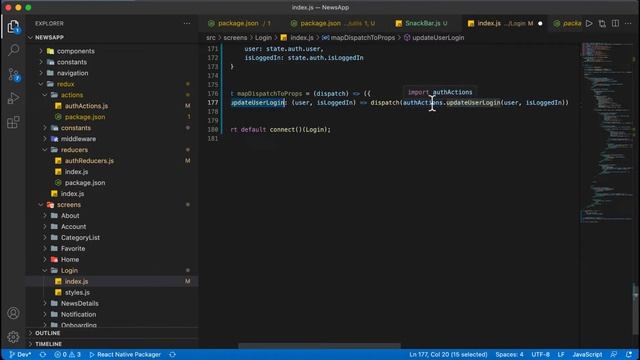Viewport: 640px width, 360px height.
Task: Expand the OUTLINE section
Action: 47,333
